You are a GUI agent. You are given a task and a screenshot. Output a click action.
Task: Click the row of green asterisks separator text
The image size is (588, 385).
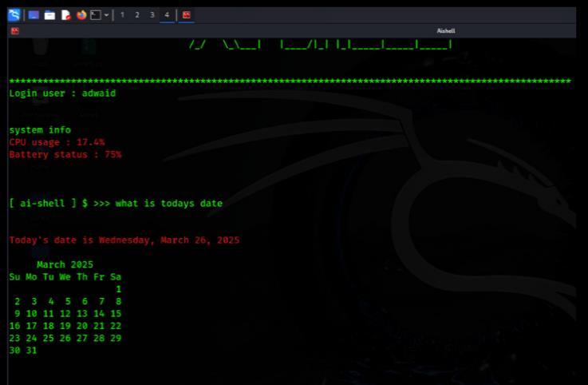coord(290,81)
